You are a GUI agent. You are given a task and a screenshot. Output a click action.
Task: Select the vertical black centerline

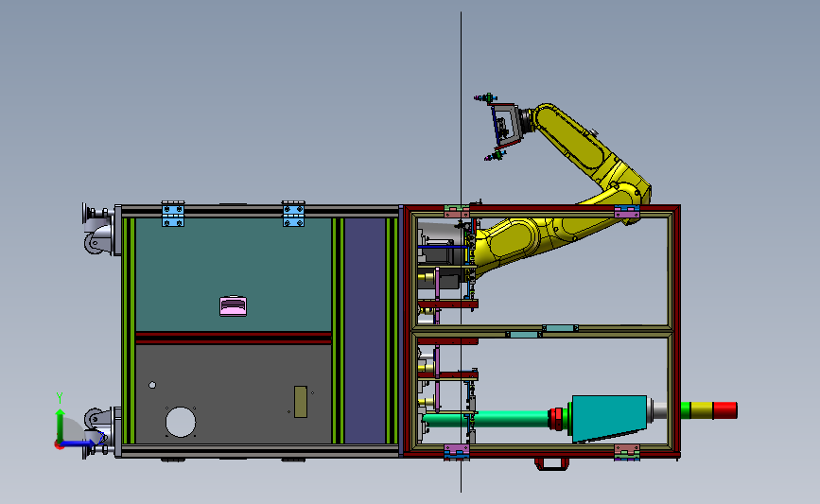(x=461, y=252)
